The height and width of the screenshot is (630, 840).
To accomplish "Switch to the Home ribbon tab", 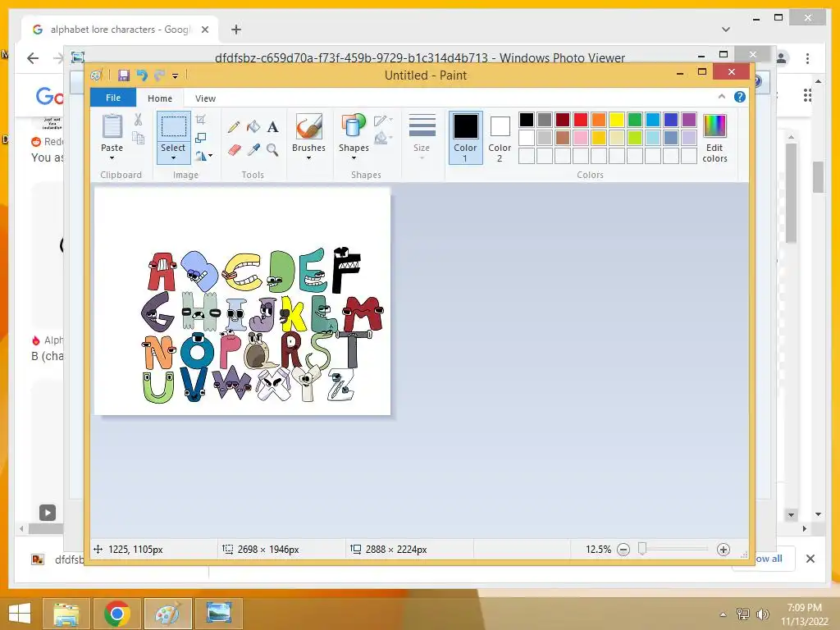I will coord(160,98).
